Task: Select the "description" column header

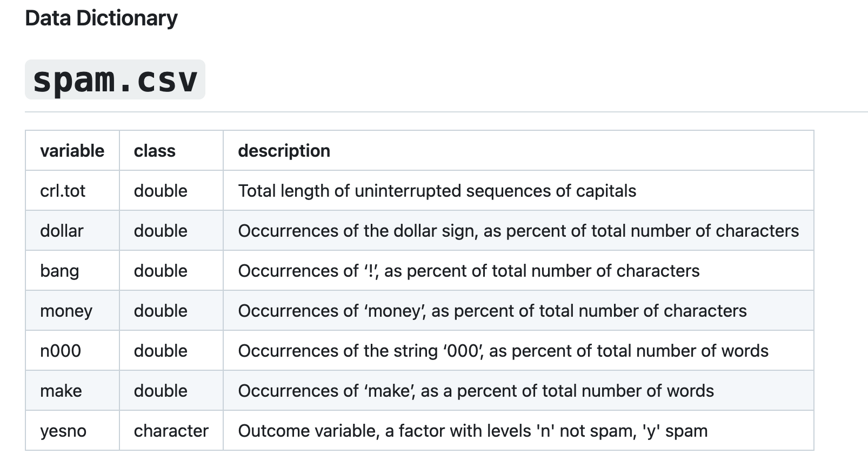Action: tap(284, 151)
